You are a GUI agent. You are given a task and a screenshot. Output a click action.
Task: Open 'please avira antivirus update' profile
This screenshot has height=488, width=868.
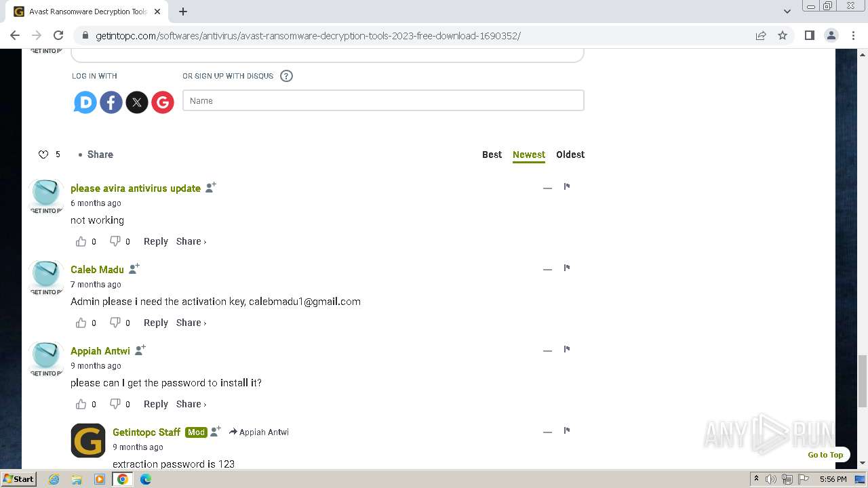click(x=136, y=188)
